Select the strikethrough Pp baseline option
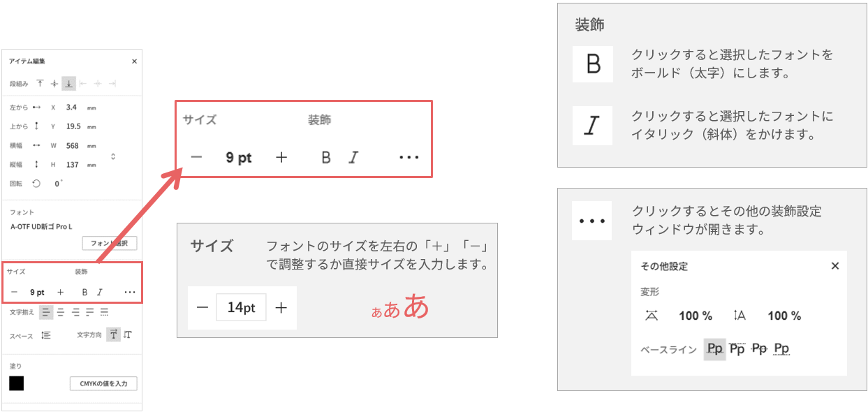 coord(759,348)
